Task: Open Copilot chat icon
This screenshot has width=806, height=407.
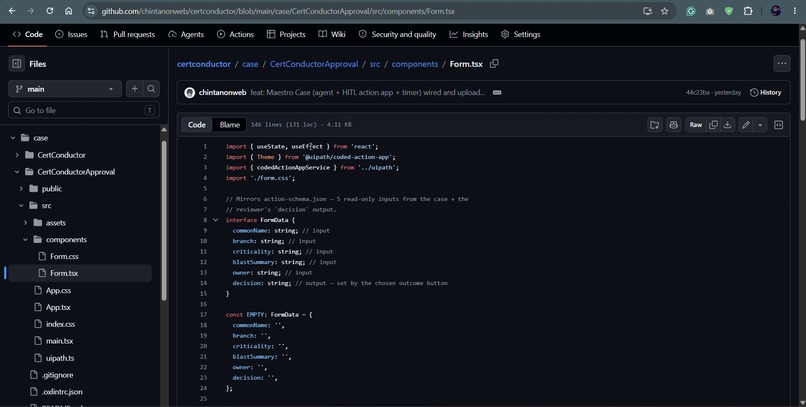Action: click(x=673, y=124)
